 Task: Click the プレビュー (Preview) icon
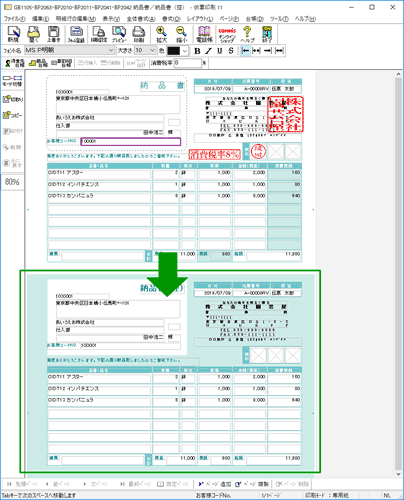119,34
